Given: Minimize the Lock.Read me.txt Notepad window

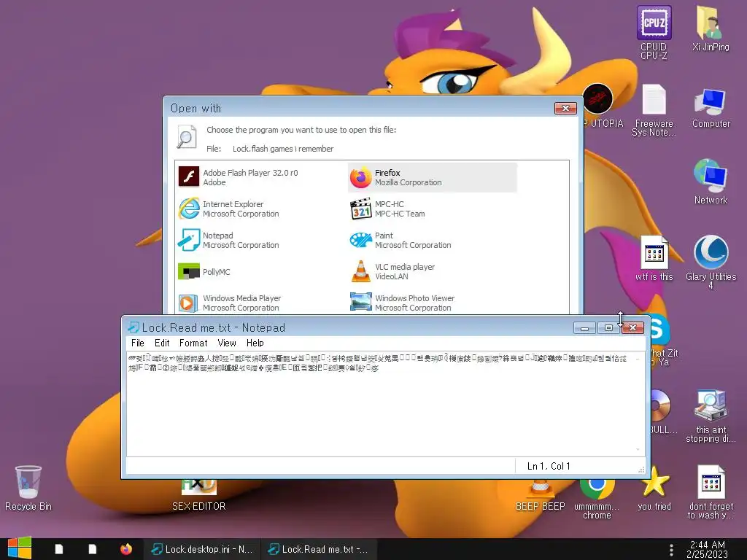Looking at the screenshot, I should pos(584,327).
